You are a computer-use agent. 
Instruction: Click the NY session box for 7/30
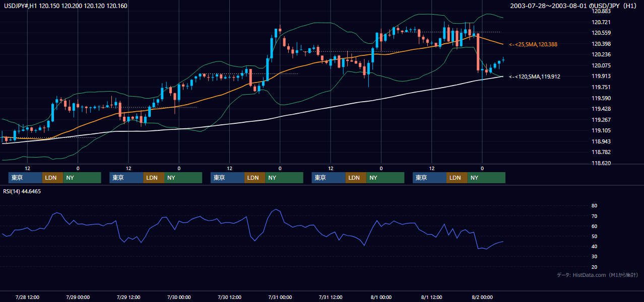coord(284,178)
